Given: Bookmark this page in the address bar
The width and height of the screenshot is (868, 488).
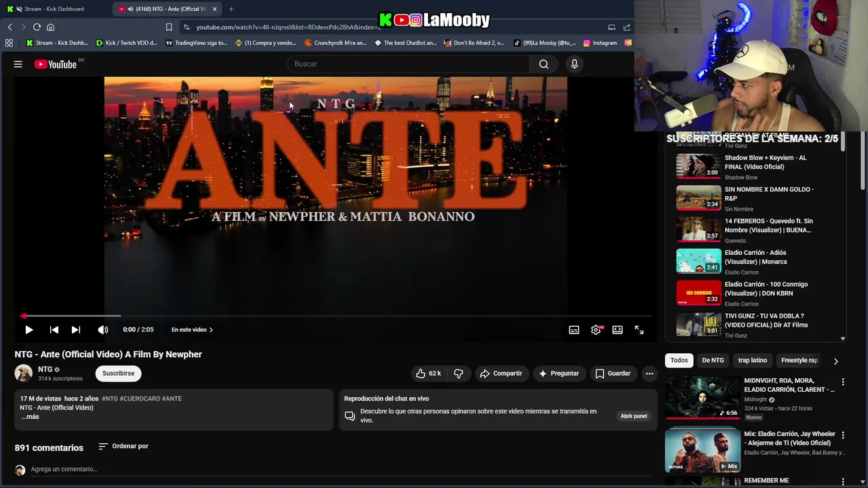Looking at the screenshot, I should [169, 27].
